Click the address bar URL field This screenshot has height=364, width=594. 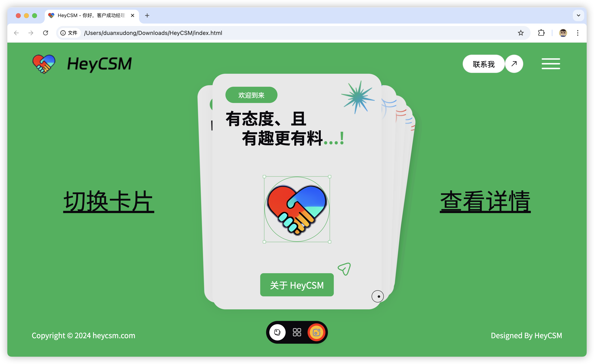tap(289, 33)
